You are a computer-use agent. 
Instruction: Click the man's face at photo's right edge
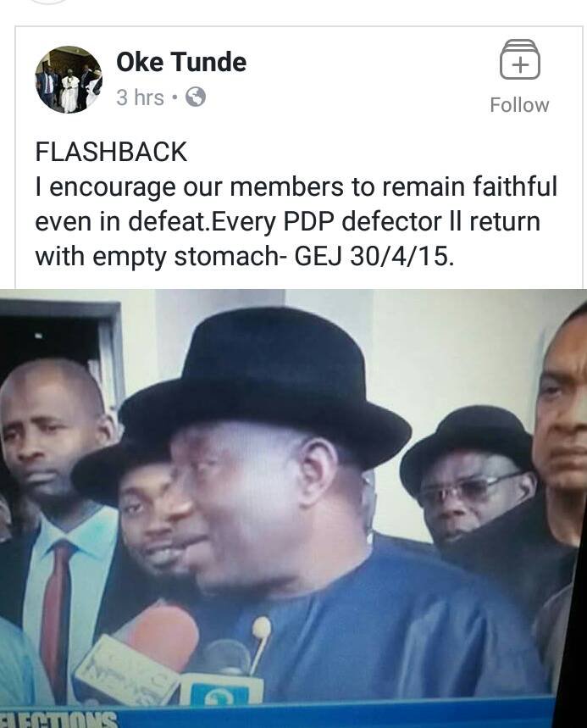click(x=562, y=408)
